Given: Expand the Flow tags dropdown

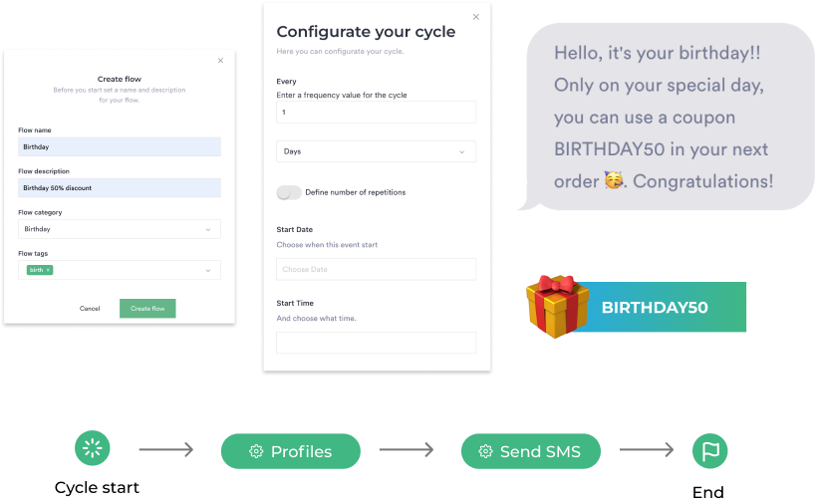Looking at the screenshot, I should tap(207, 270).
